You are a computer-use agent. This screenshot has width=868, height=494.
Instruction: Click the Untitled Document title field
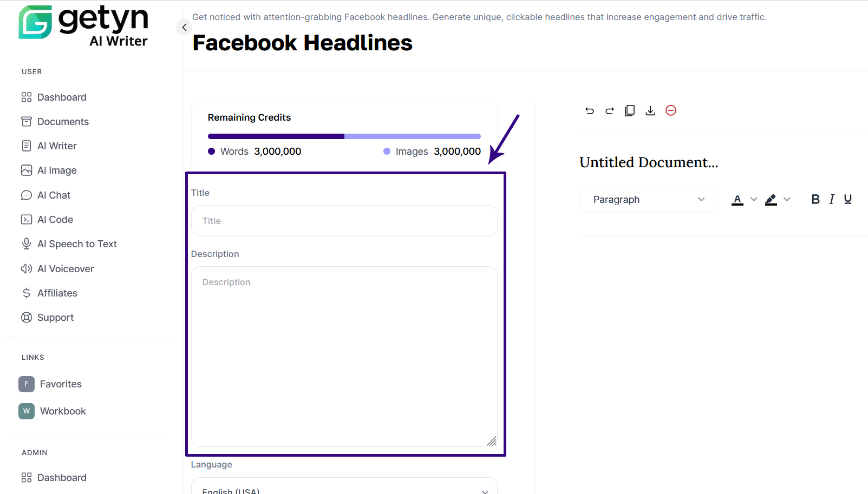pos(649,162)
